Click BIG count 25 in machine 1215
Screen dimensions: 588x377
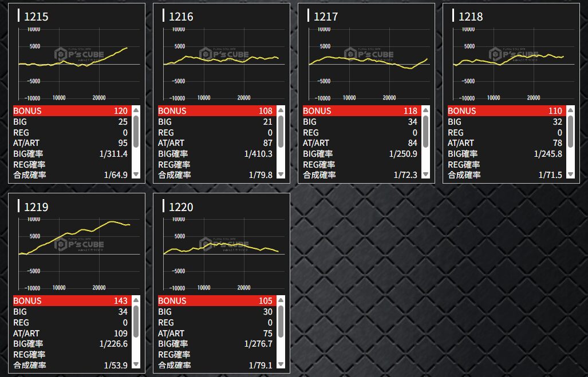123,122
